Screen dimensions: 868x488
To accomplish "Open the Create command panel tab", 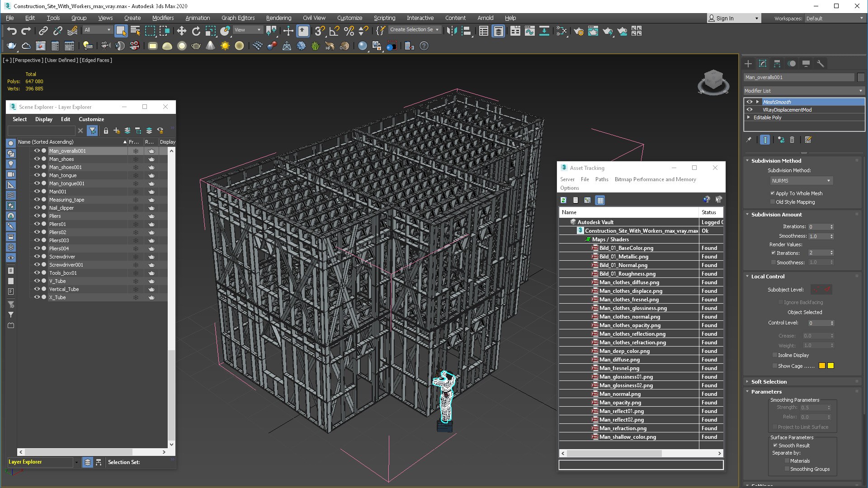I will point(748,64).
